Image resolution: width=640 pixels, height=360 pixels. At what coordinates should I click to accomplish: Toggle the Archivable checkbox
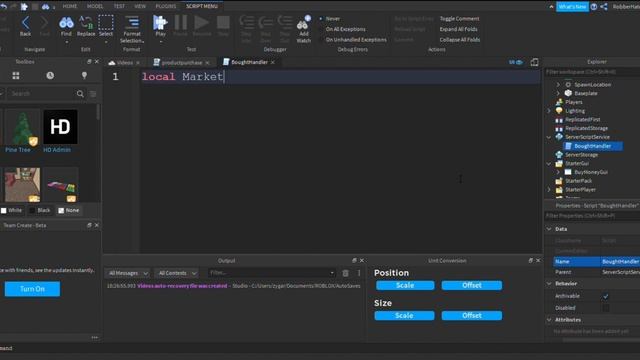coord(606,296)
